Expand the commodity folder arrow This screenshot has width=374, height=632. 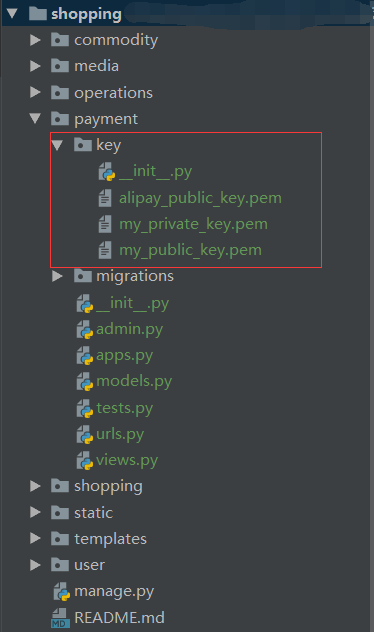pyautogui.click(x=35, y=40)
